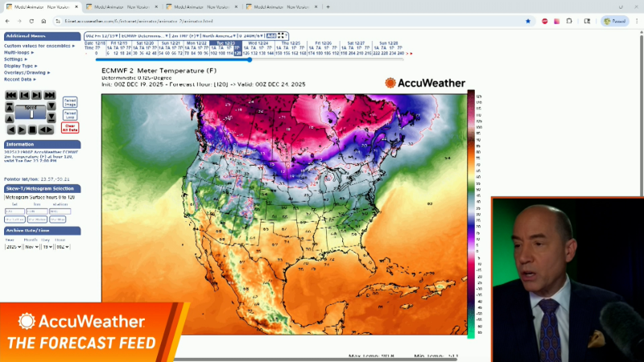
Task: Bookmark this page with the star icon
Action: coord(528,21)
